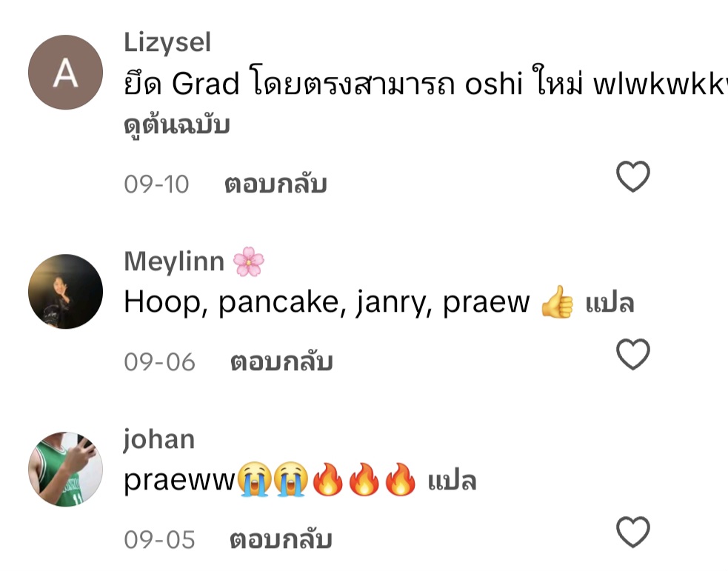Image resolution: width=728 pixels, height=571 pixels.
Task: Click the 09-06 comment timestamp
Action: [x=159, y=362]
